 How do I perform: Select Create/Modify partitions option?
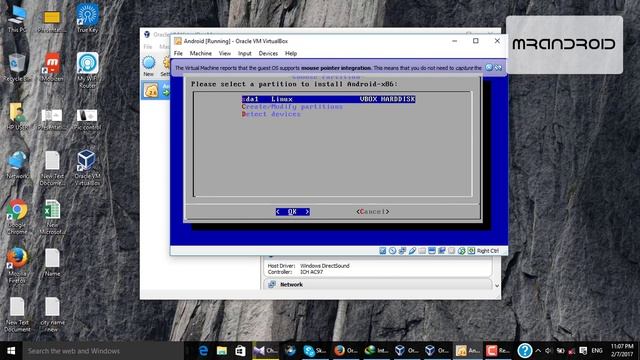292,107
